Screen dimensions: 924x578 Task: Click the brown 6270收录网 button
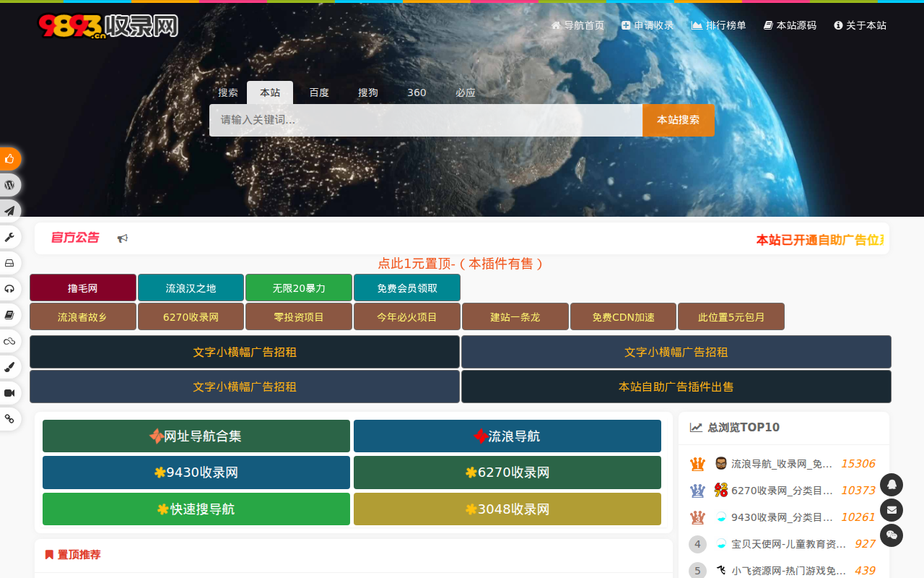(191, 316)
